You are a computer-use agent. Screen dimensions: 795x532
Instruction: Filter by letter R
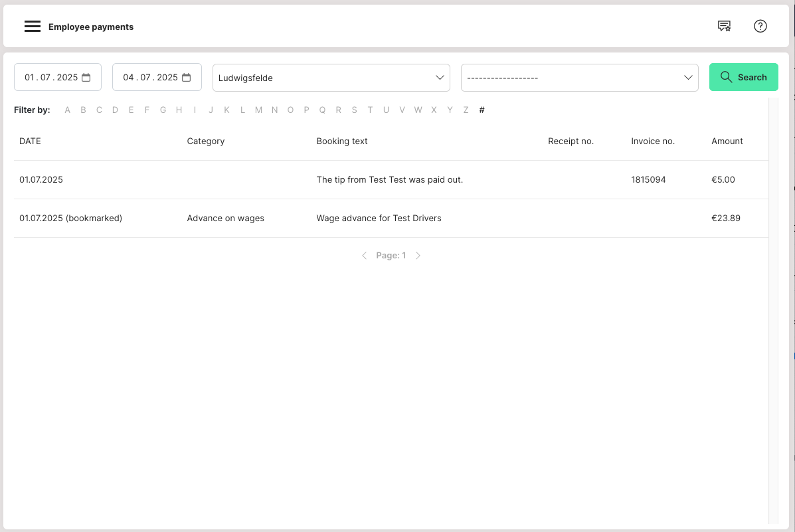pos(338,110)
